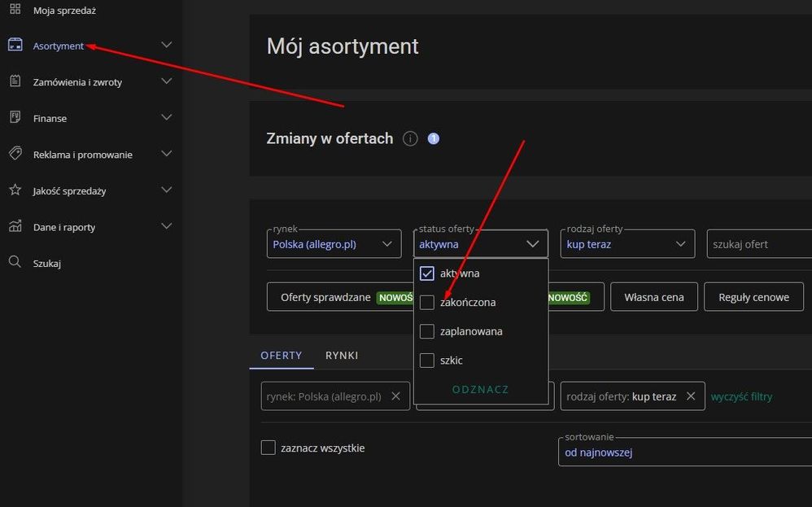Viewport: 812px width, 507px height.
Task: Click the wyczyść filtry link
Action: 741,397
